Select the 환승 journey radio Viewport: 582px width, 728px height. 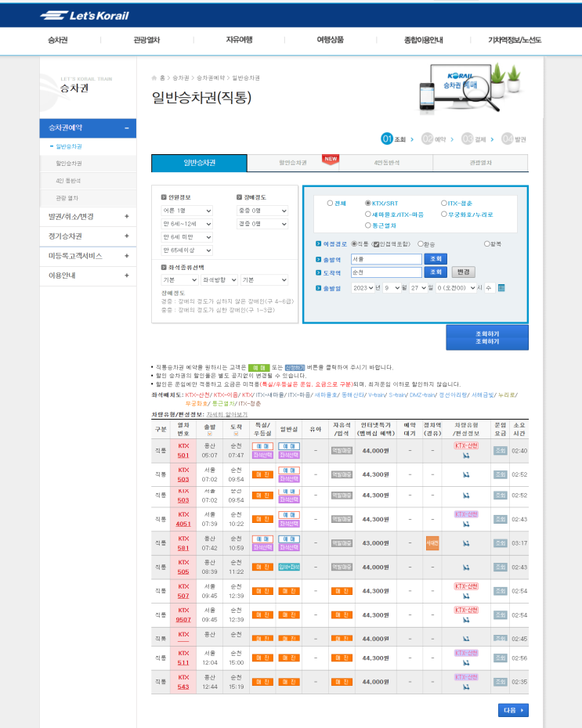pyautogui.click(x=421, y=244)
